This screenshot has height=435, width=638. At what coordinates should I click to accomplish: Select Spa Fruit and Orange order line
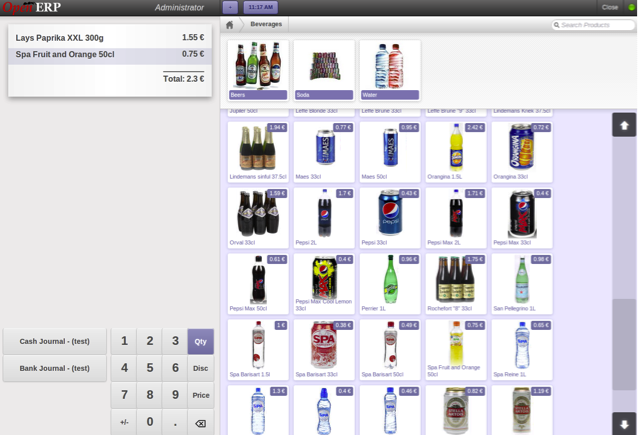coord(110,55)
